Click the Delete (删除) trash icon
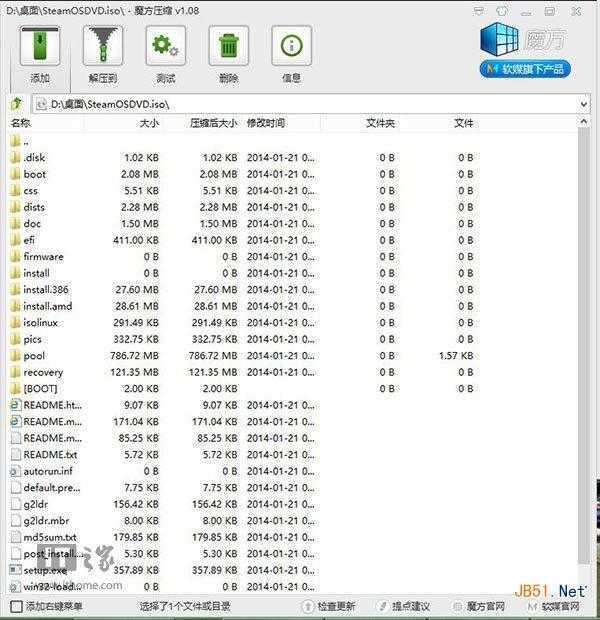 [228, 46]
